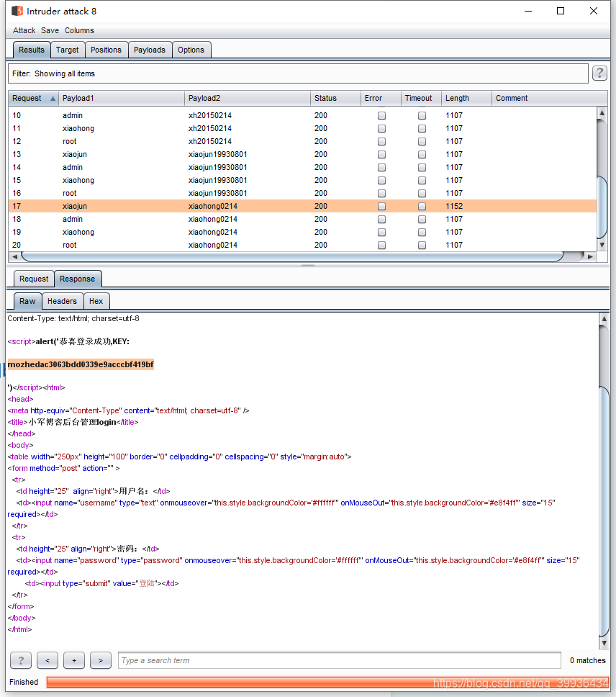The width and height of the screenshot is (616, 697).
Task: Show the Response tab
Action: pyautogui.click(x=77, y=279)
